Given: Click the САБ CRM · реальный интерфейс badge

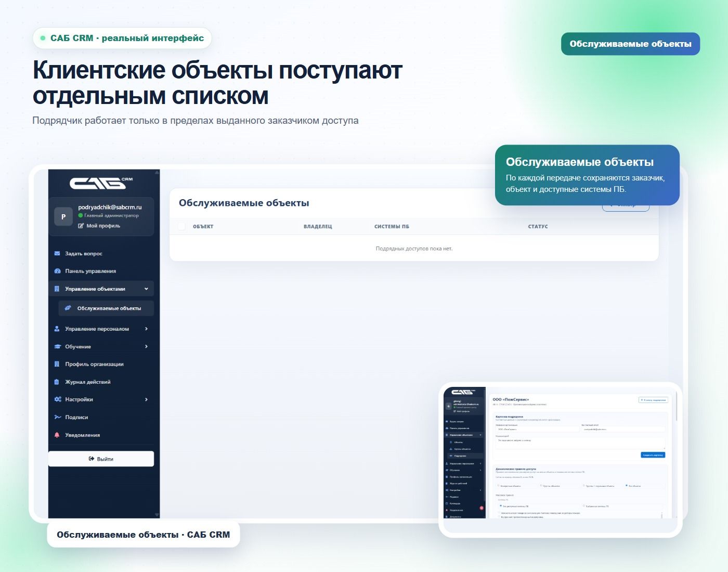Looking at the screenshot, I should click(122, 38).
